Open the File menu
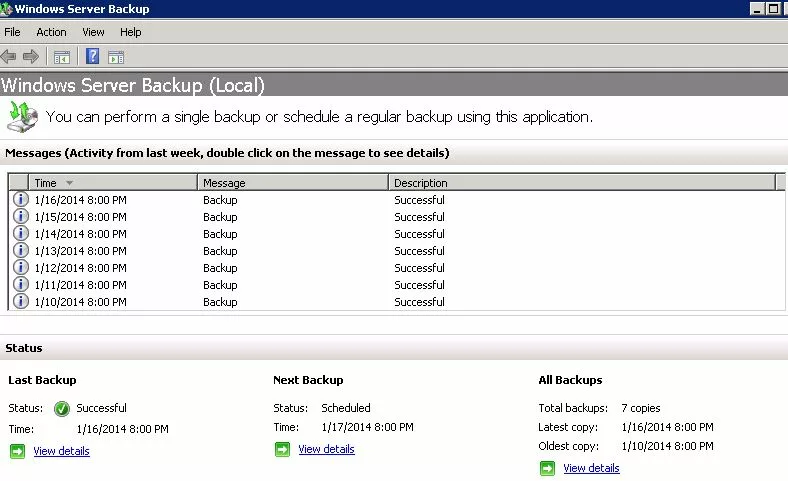 (13, 32)
